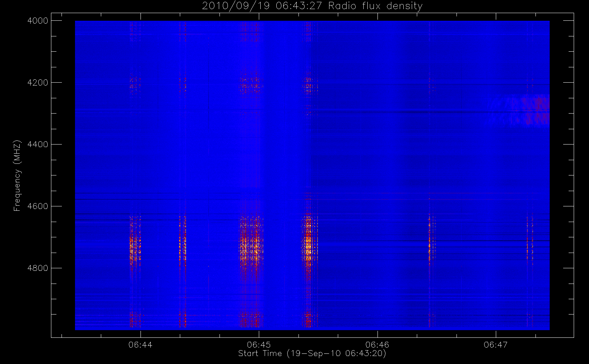Click the 'Start Time (19-Sep-10 06:43:20)' label
The width and height of the screenshot is (589, 364).
pos(312,353)
